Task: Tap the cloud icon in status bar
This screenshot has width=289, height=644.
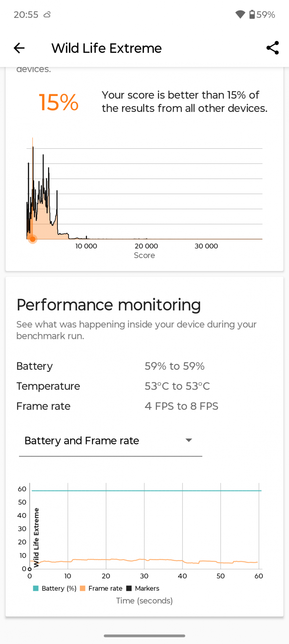Action: [47, 15]
